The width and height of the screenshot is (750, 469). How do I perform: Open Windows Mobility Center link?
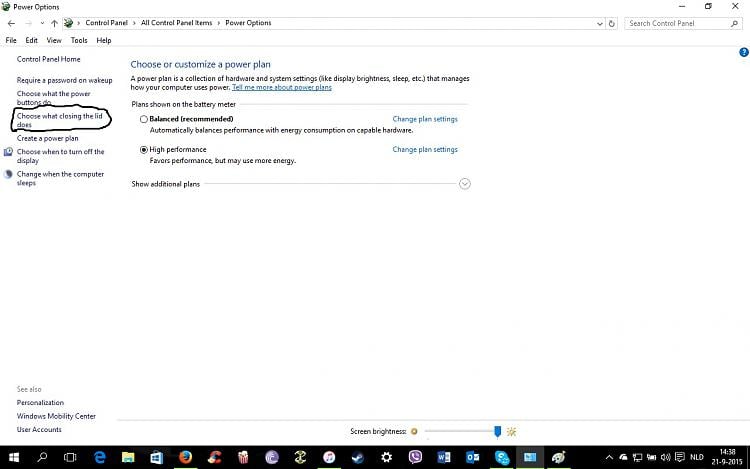[x=56, y=416]
